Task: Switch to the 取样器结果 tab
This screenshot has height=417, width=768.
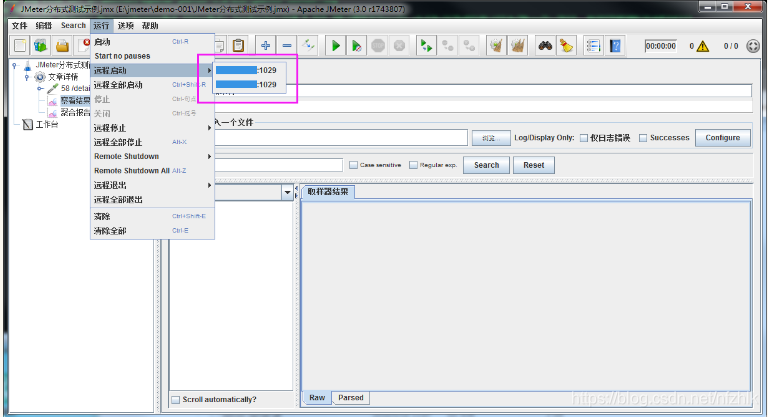Action: click(328, 192)
